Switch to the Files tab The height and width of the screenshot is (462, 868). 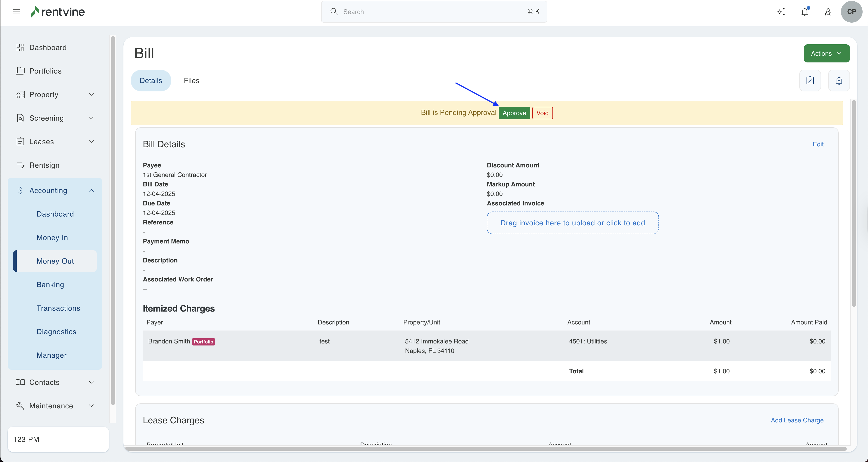[191, 81]
